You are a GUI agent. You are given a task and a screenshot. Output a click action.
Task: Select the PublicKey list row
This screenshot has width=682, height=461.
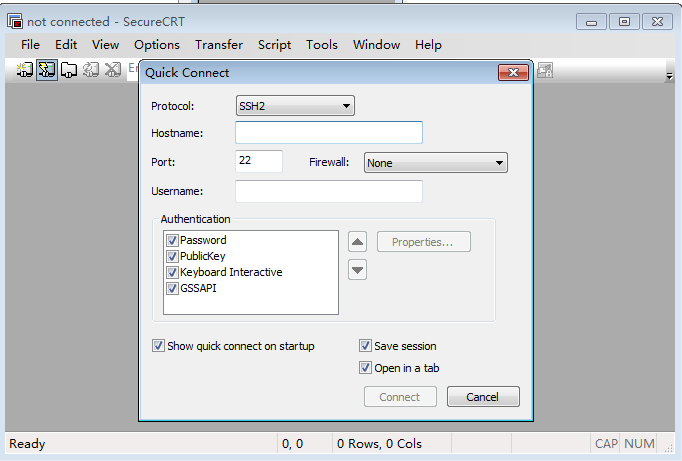click(203, 256)
